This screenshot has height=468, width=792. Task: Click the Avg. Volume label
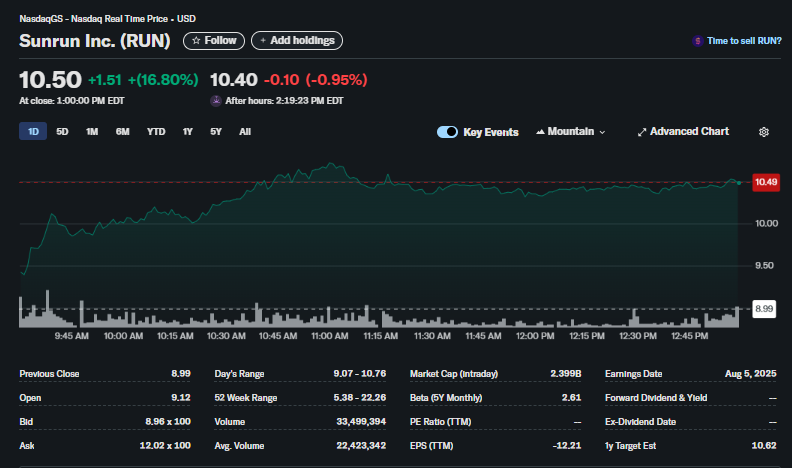[239, 445]
